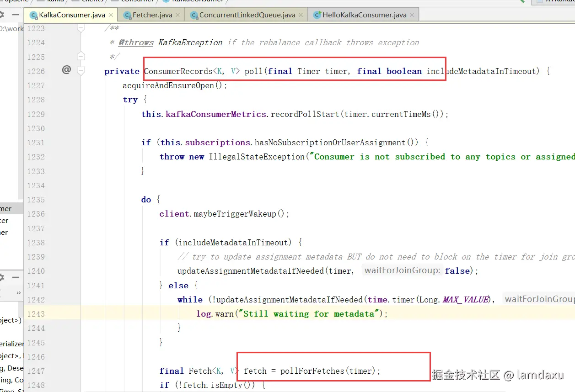Screen dimensions: 575x392
Task: Click the comment on line 1239
Action: [x=376, y=257]
